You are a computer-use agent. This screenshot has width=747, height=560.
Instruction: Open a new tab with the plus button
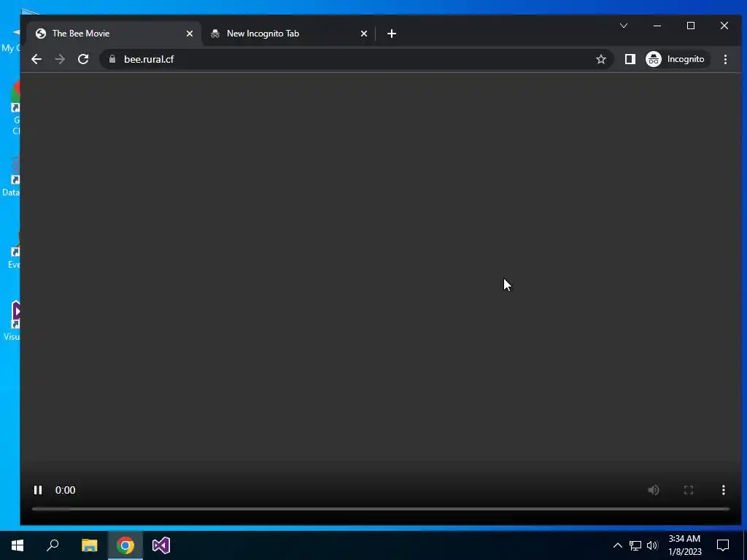click(392, 34)
